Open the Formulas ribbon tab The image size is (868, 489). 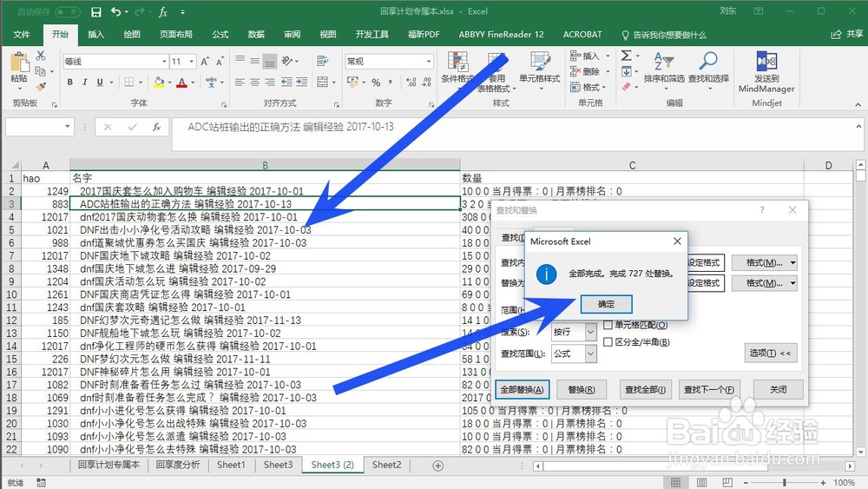coord(220,35)
